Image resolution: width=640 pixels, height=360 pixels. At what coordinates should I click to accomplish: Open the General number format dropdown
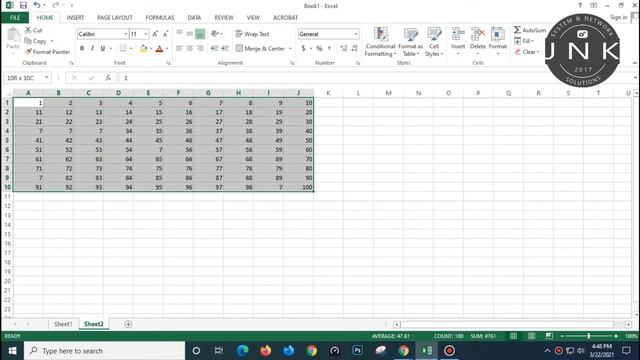tap(356, 34)
